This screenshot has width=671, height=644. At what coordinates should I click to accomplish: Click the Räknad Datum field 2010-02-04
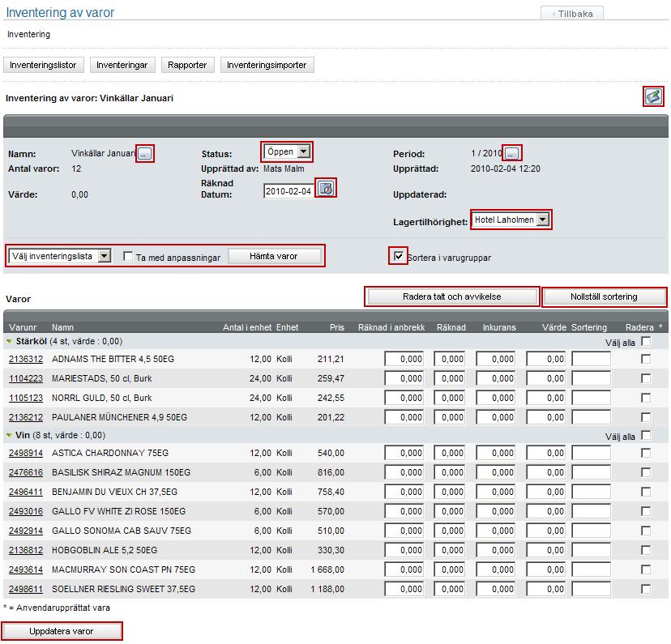coord(288,191)
